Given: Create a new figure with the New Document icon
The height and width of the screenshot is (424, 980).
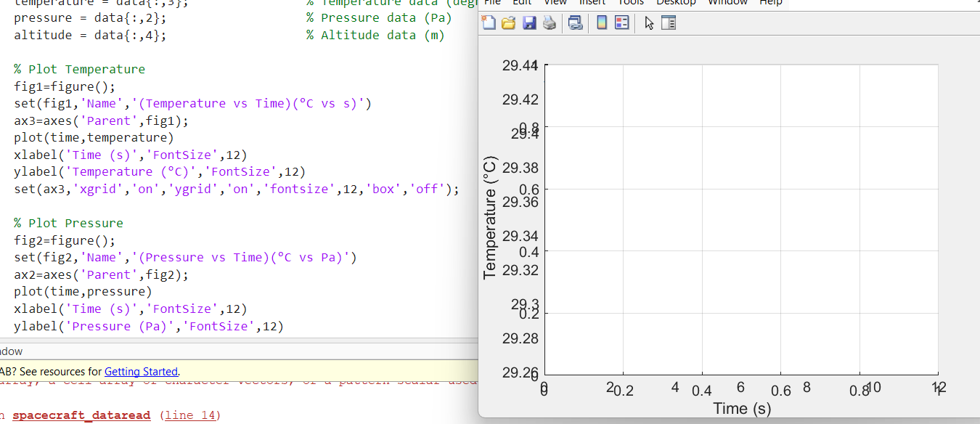Looking at the screenshot, I should point(489,23).
